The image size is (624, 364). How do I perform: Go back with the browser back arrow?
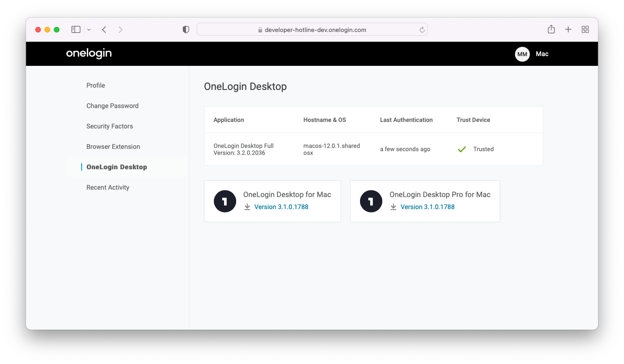click(104, 30)
